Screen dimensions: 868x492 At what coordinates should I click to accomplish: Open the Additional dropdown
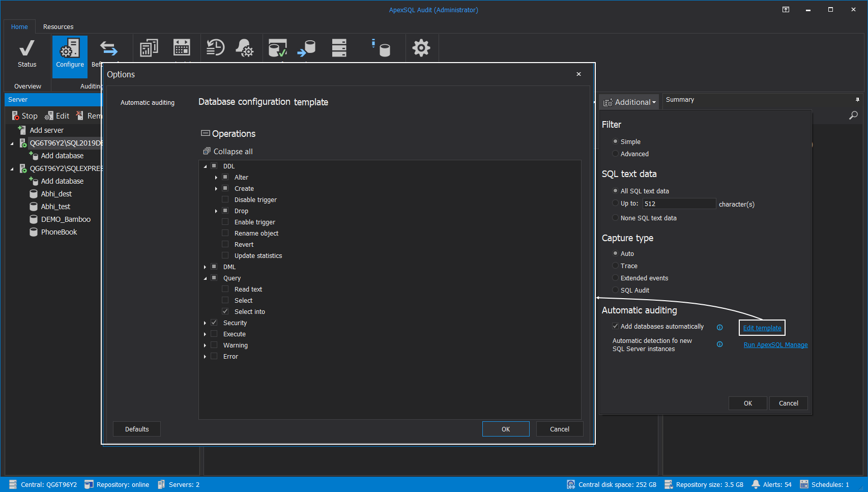(629, 102)
